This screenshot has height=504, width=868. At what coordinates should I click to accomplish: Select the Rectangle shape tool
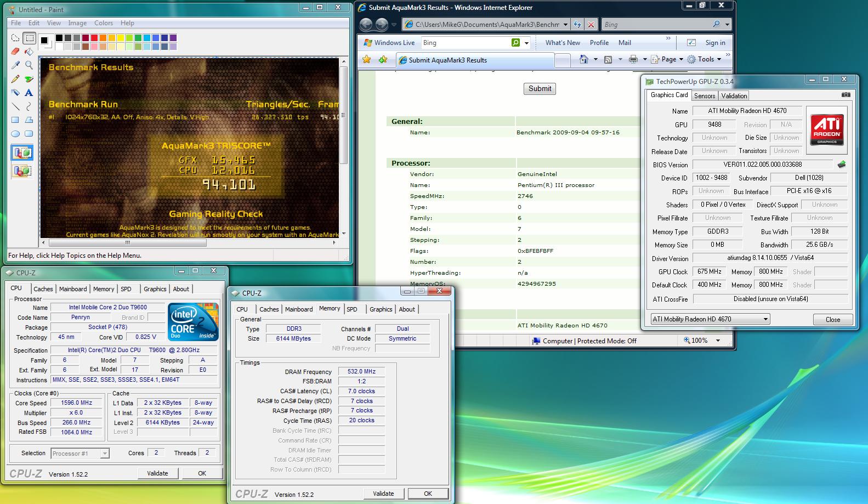click(x=15, y=120)
